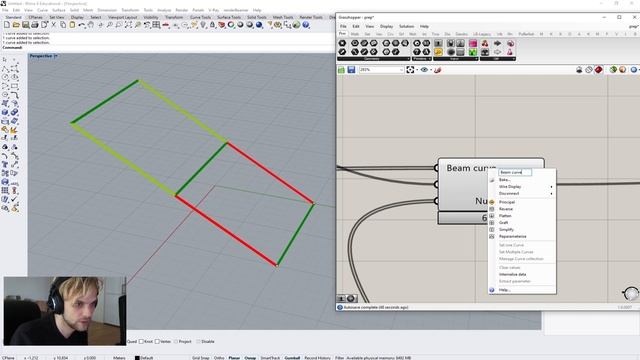Click the Zoom Extents icon in Rhino toolbar
The height and width of the screenshot is (360, 640).
(x=128, y=25)
